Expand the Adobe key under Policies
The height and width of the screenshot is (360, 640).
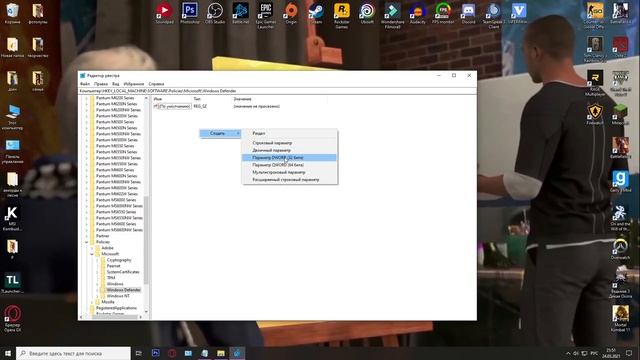click(92, 248)
